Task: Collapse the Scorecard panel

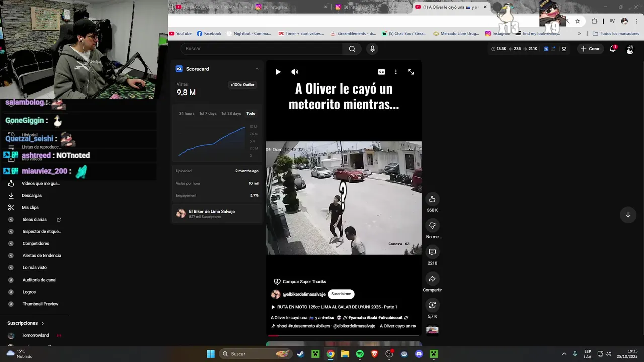Action: click(x=257, y=69)
